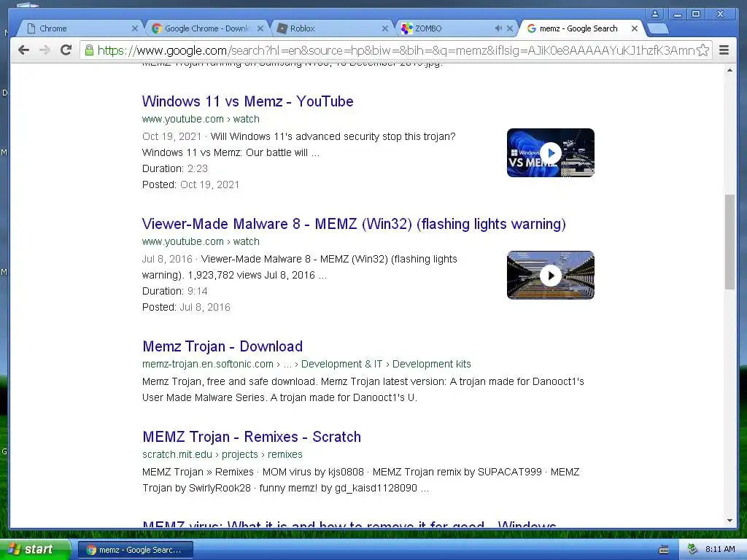Click the keyboard icon in the taskbar
The image size is (747, 560).
coord(663,550)
